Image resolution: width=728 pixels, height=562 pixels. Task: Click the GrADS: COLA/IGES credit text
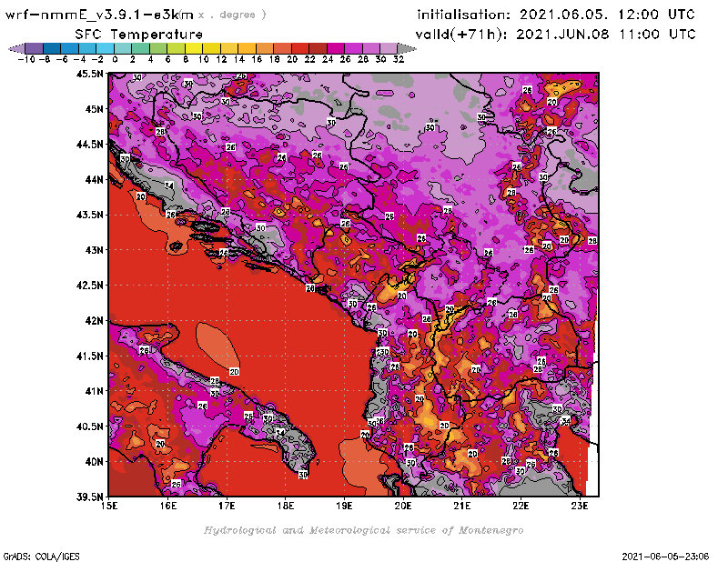coord(42,557)
